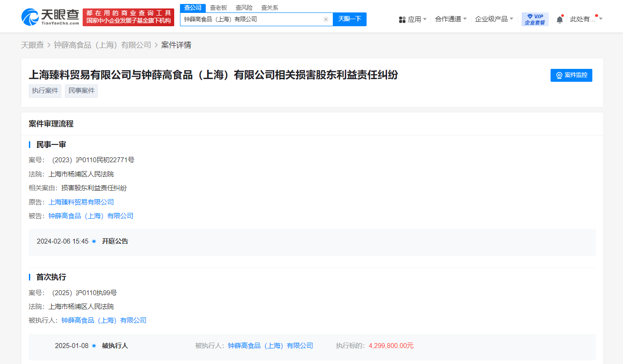Click the 开庭公告 timeline entry
This screenshot has width=623, height=364.
click(115, 241)
